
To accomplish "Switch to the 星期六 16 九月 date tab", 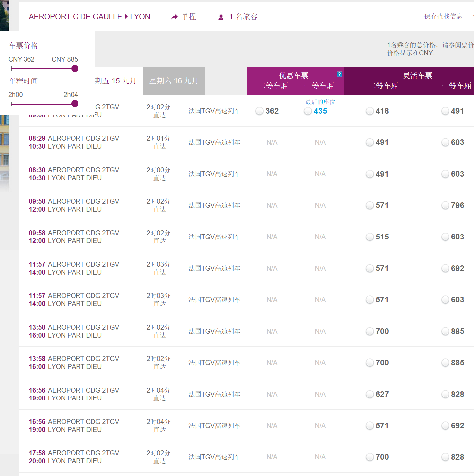I will click(174, 81).
